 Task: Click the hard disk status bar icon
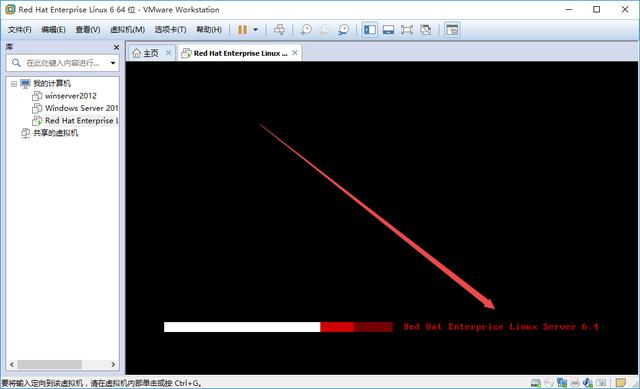(536, 382)
